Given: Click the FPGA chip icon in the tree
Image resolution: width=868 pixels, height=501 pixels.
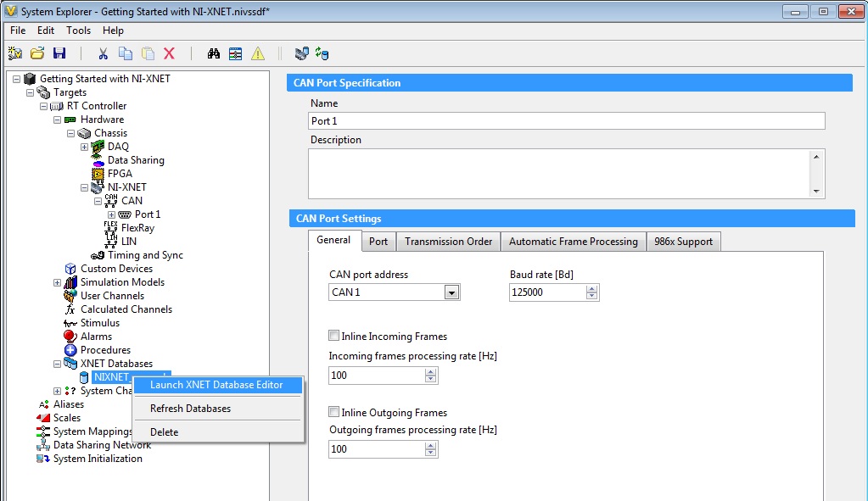Looking at the screenshot, I should coord(98,174).
